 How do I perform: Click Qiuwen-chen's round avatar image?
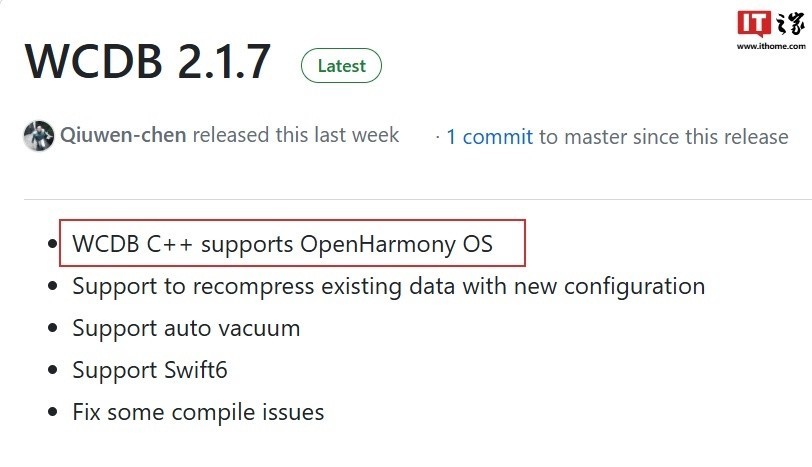pos(39,136)
